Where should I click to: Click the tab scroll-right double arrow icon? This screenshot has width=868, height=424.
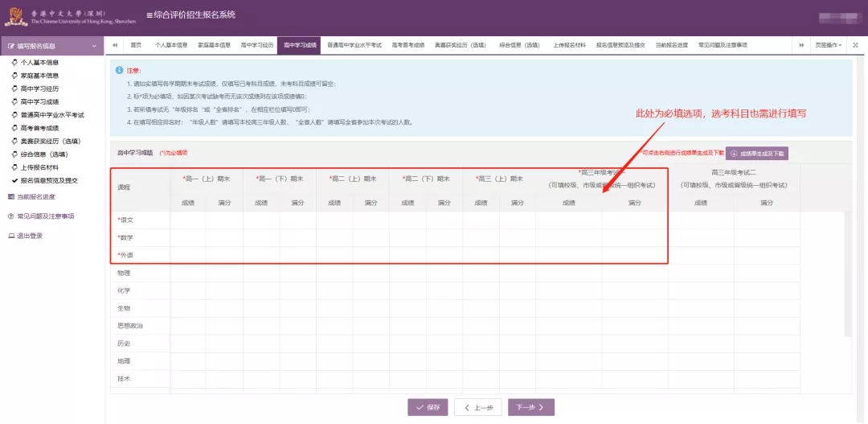pyautogui.click(x=800, y=45)
